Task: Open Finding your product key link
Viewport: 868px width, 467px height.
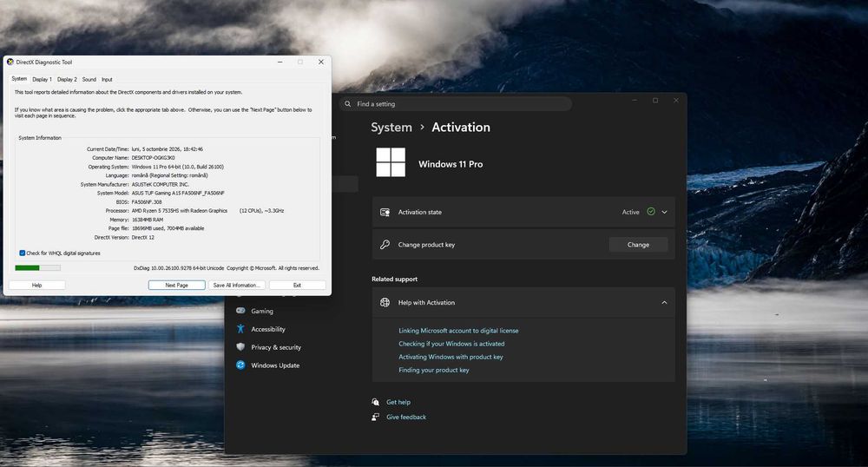Action: (x=433, y=370)
